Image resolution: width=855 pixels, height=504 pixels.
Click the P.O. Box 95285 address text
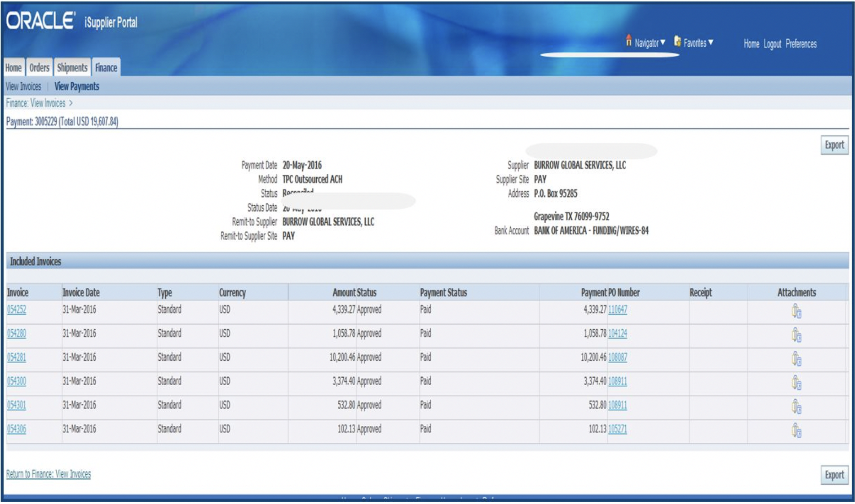[556, 193]
